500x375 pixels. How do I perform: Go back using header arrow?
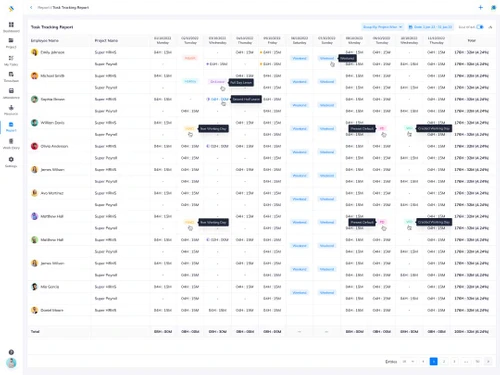31,7
